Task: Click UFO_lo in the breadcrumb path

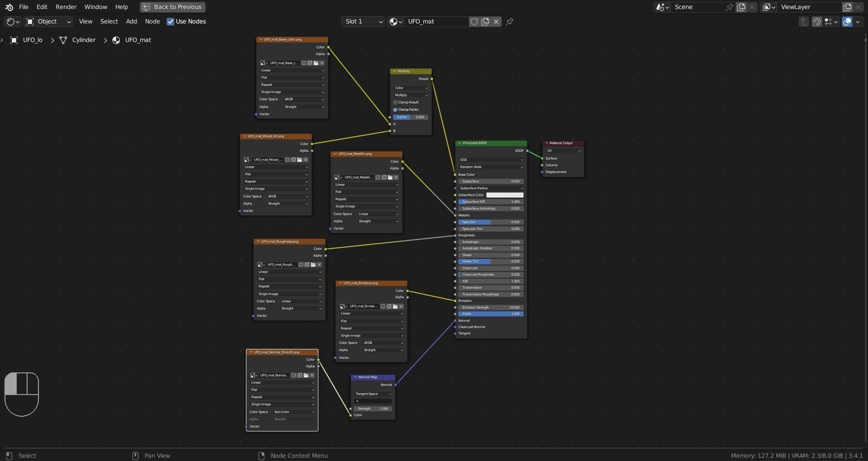Action: pyautogui.click(x=33, y=40)
